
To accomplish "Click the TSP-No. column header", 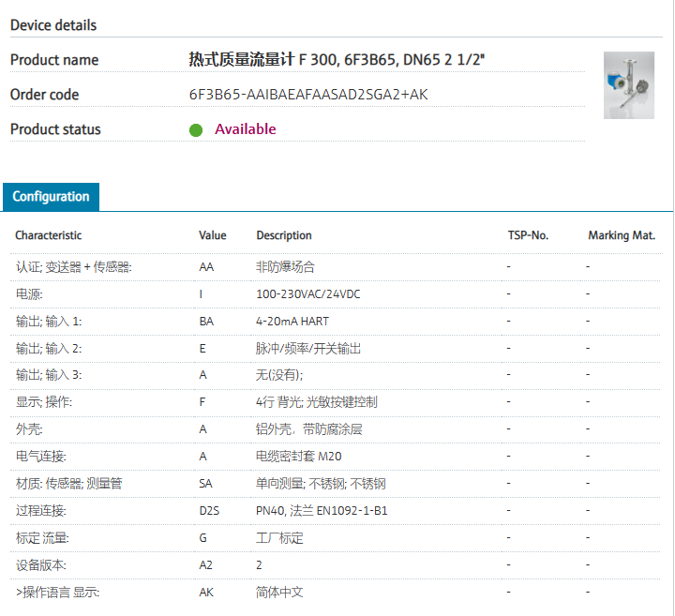I will [527, 235].
